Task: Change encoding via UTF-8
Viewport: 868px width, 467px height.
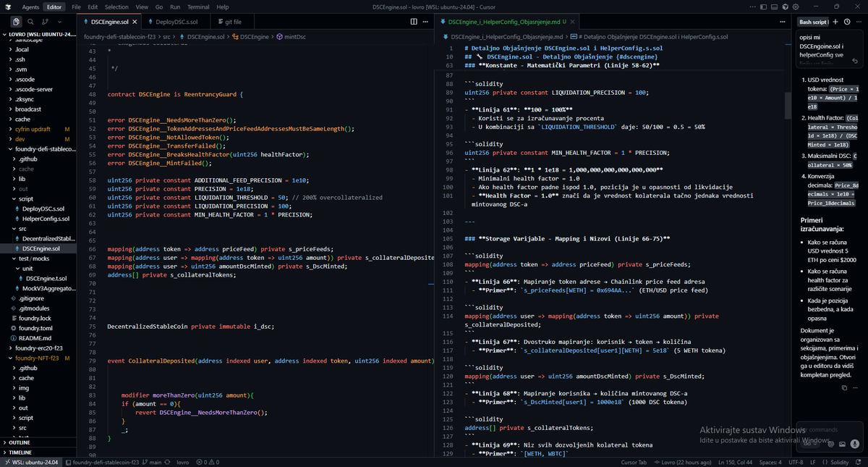Action: (x=796, y=462)
